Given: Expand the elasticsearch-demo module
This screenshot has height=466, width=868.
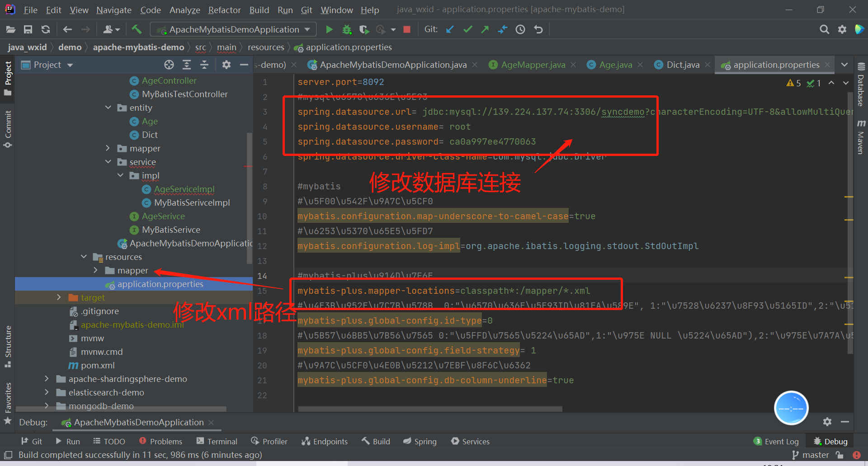Looking at the screenshot, I should click(x=47, y=392).
